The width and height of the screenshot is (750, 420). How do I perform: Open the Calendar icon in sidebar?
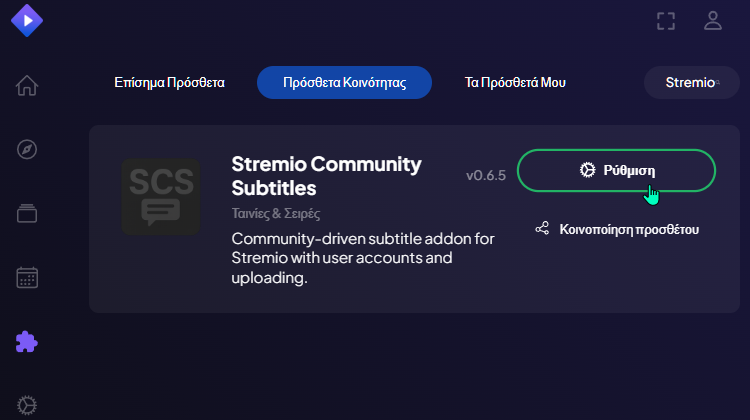pyautogui.click(x=28, y=277)
